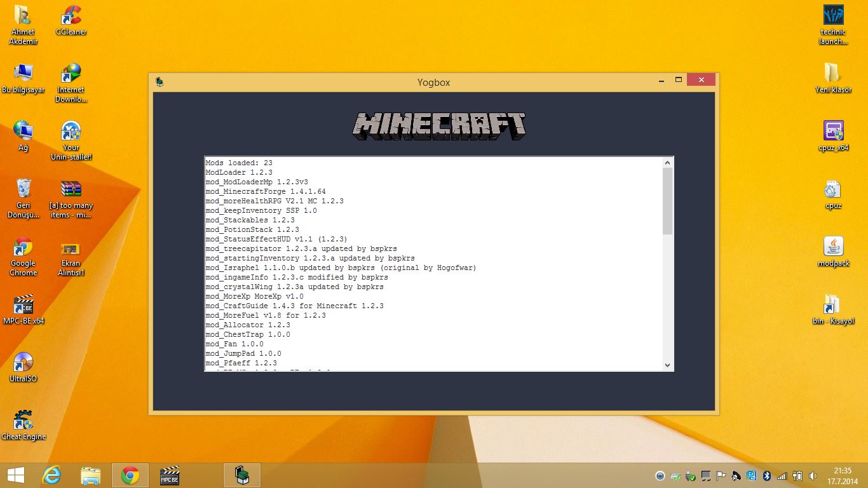Click 'Mods loaded: 23' line
The image size is (868, 488).
click(x=239, y=163)
